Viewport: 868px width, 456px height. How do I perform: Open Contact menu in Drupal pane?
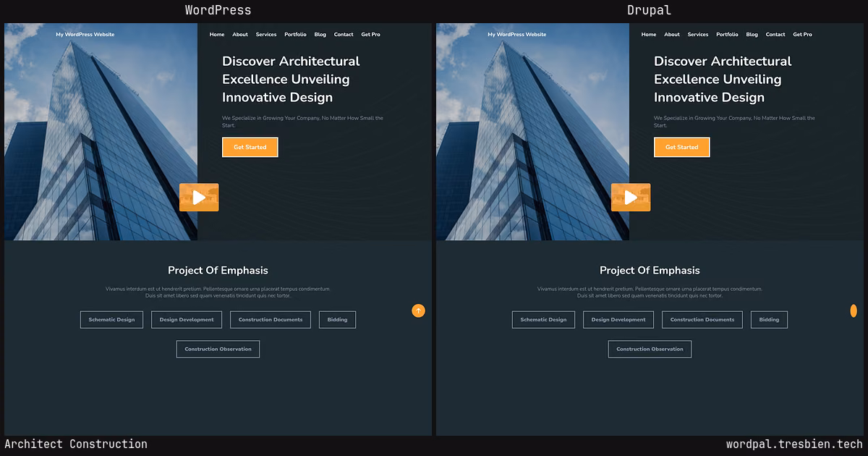(x=775, y=35)
